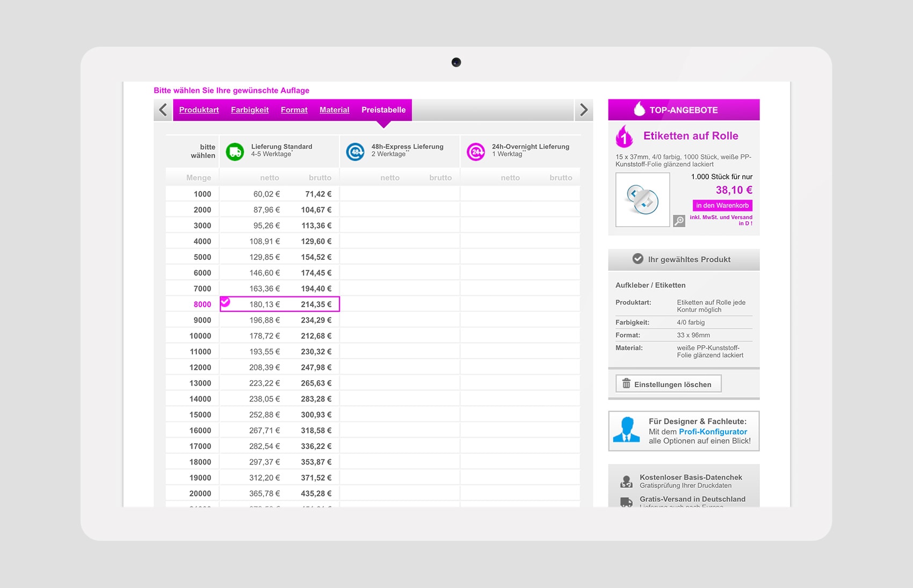Select the 5000 quantity price row
The height and width of the screenshot is (588, 913).
coord(279,257)
